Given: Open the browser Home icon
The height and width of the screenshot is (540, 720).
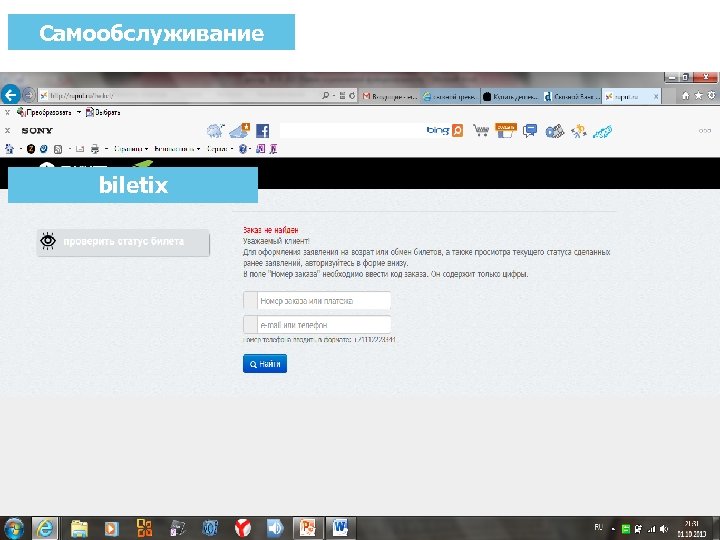Looking at the screenshot, I should pyautogui.click(x=686, y=96).
